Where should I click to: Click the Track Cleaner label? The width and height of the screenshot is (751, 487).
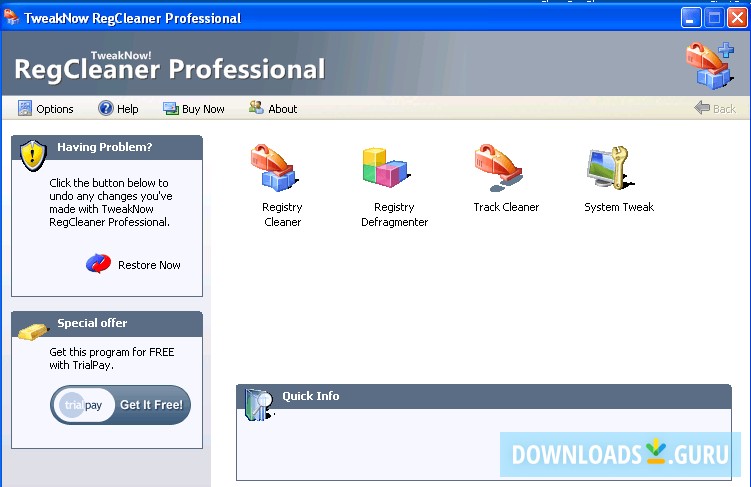[506, 207]
